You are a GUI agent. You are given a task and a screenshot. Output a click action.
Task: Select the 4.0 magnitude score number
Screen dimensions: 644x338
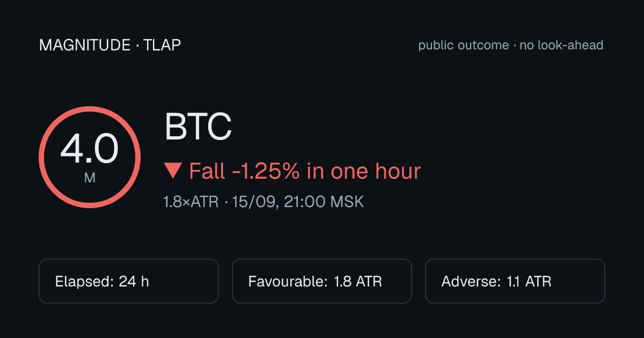point(90,150)
